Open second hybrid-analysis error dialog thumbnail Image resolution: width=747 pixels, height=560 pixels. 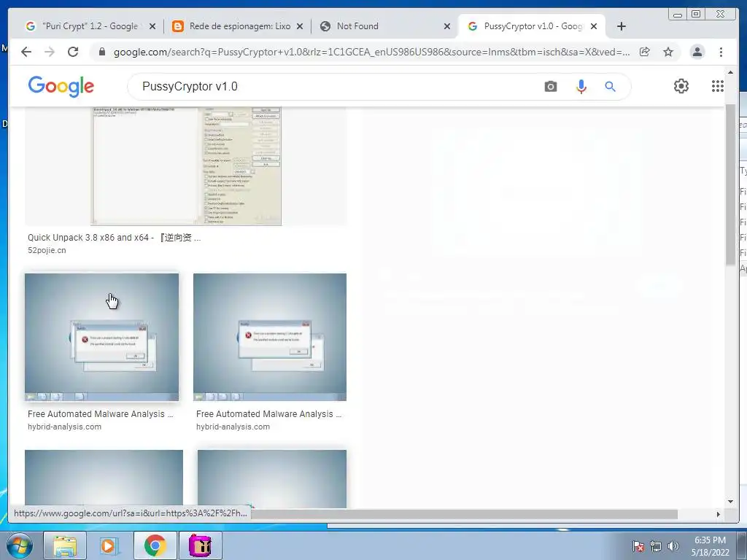click(x=270, y=337)
